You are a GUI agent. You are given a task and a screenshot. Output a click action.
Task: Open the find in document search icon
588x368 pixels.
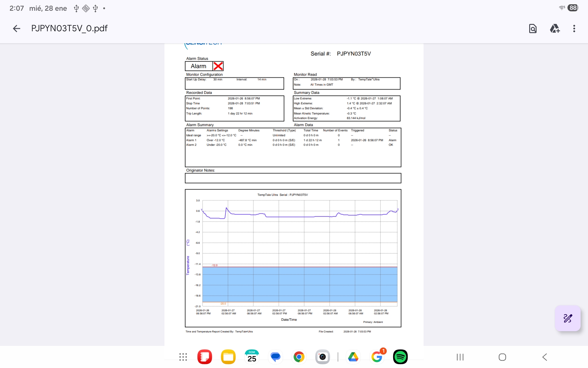coord(533,29)
